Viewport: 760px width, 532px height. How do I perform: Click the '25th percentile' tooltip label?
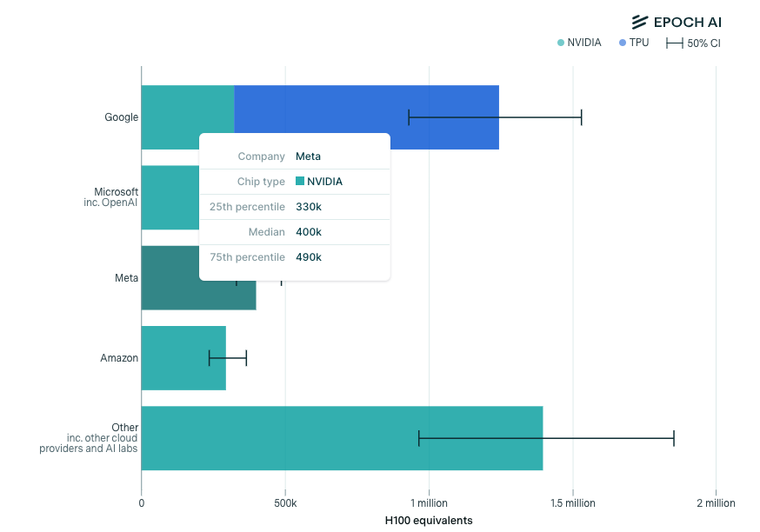pyautogui.click(x=247, y=207)
